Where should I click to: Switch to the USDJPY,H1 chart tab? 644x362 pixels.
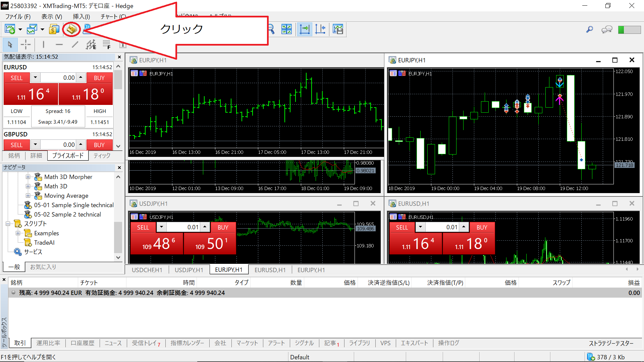tap(189, 270)
